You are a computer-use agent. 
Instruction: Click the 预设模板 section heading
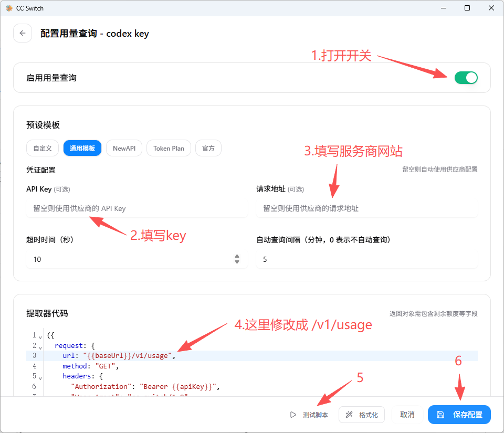43,125
